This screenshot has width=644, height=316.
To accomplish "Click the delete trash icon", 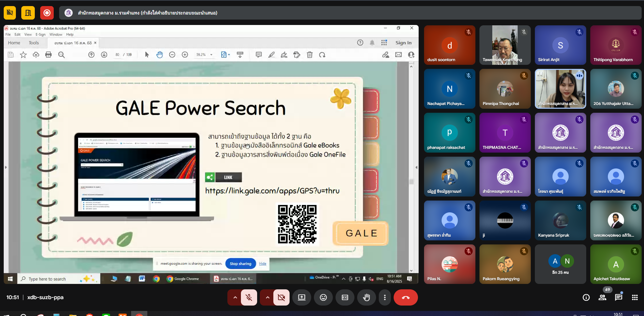I will (x=309, y=55).
